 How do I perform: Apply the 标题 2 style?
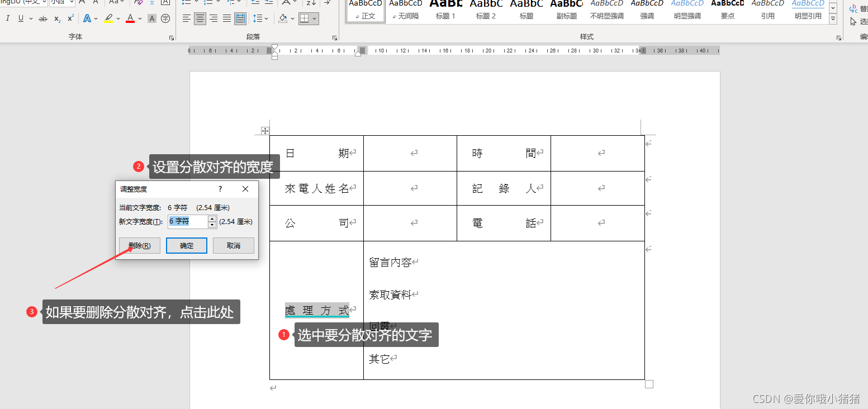(x=486, y=11)
